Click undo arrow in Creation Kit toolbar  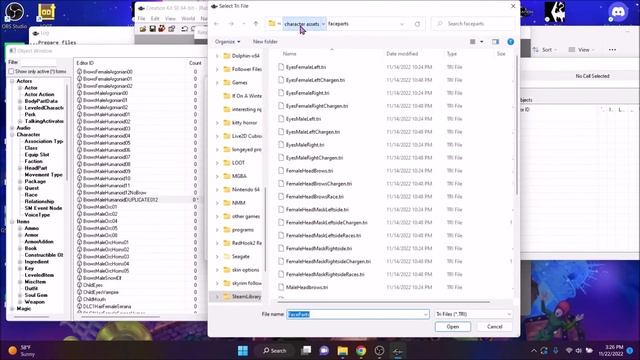[x=184, y=29]
